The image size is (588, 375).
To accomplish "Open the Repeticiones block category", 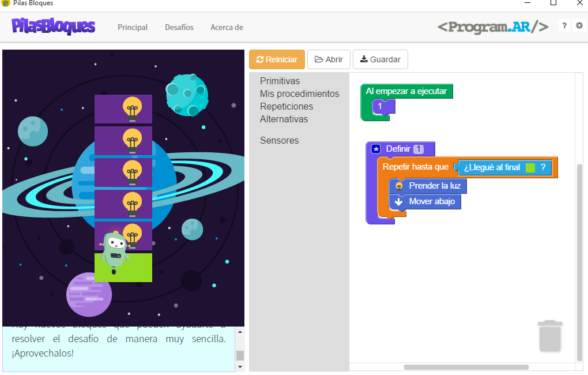I will click(x=287, y=107).
